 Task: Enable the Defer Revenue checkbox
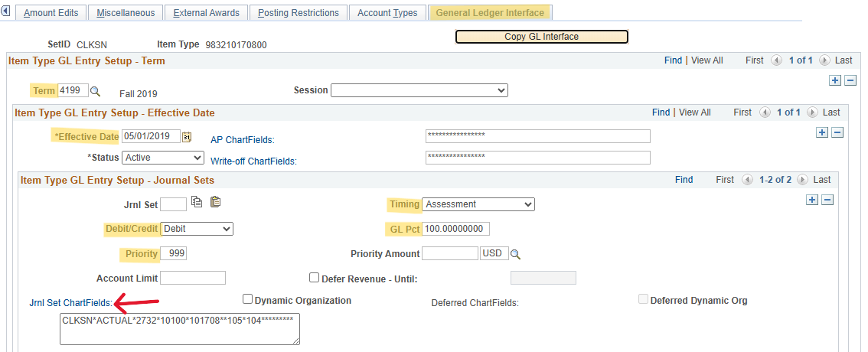point(314,278)
